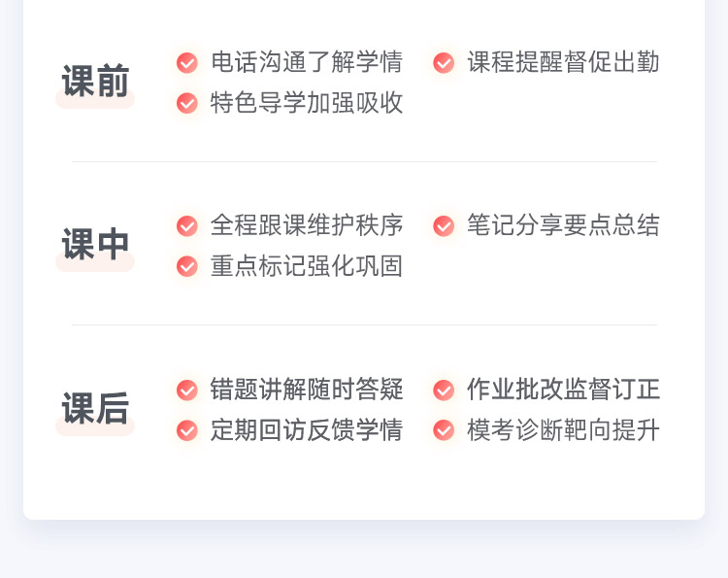Select the 课后 section heading

(95, 409)
